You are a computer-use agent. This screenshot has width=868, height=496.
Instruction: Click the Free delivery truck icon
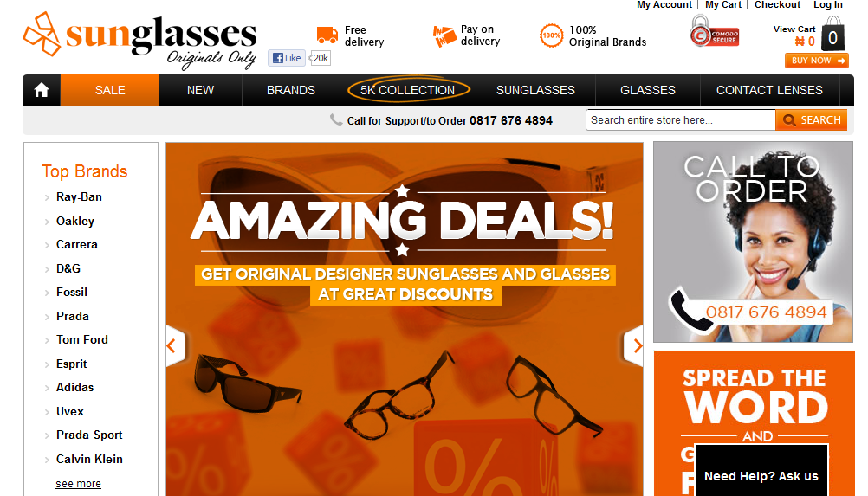[x=327, y=35]
